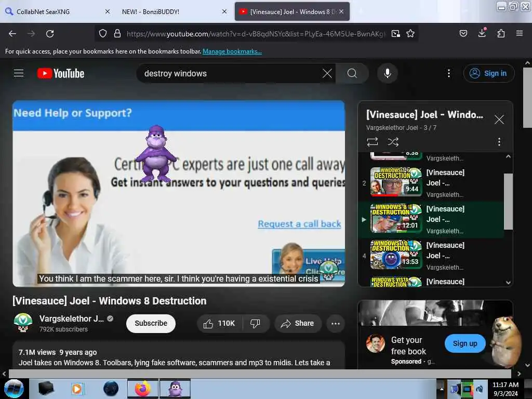Click the purple Bonzi Buddy gorilla
The image size is (532, 399).
156,154
